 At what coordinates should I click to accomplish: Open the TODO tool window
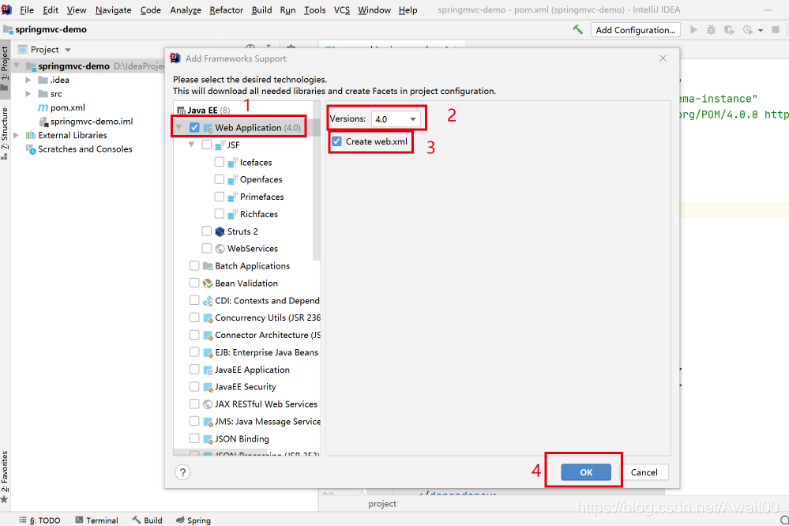pyautogui.click(x=40, y=520)
